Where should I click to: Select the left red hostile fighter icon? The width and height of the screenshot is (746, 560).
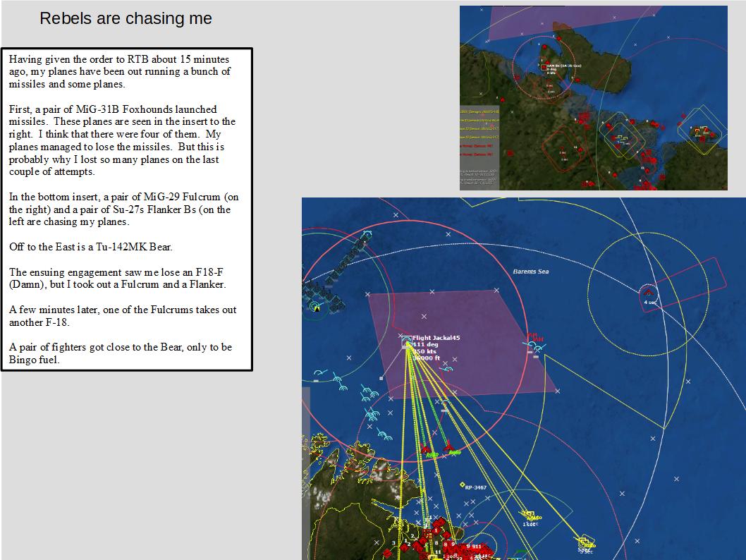[426, 449]
